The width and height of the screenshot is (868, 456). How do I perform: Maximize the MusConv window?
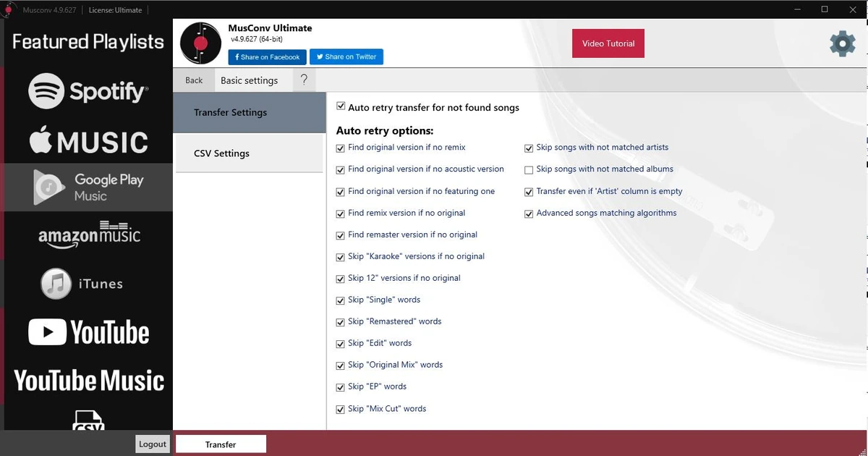pos(825,9)
